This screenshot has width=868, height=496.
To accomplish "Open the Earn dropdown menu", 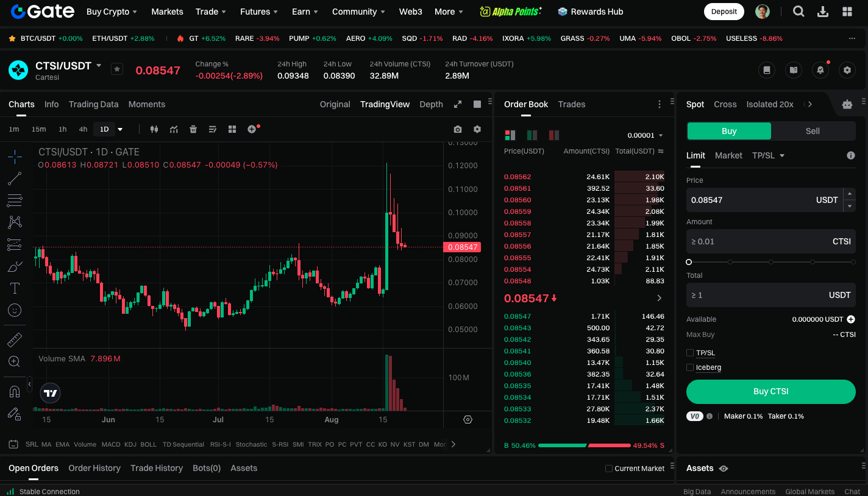I will pos(305,12).
